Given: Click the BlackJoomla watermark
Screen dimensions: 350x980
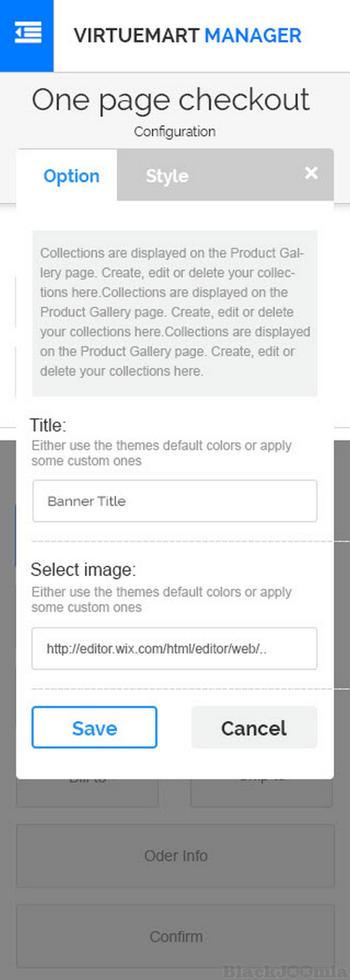Looking at the screenshot, I should [284, 971].
